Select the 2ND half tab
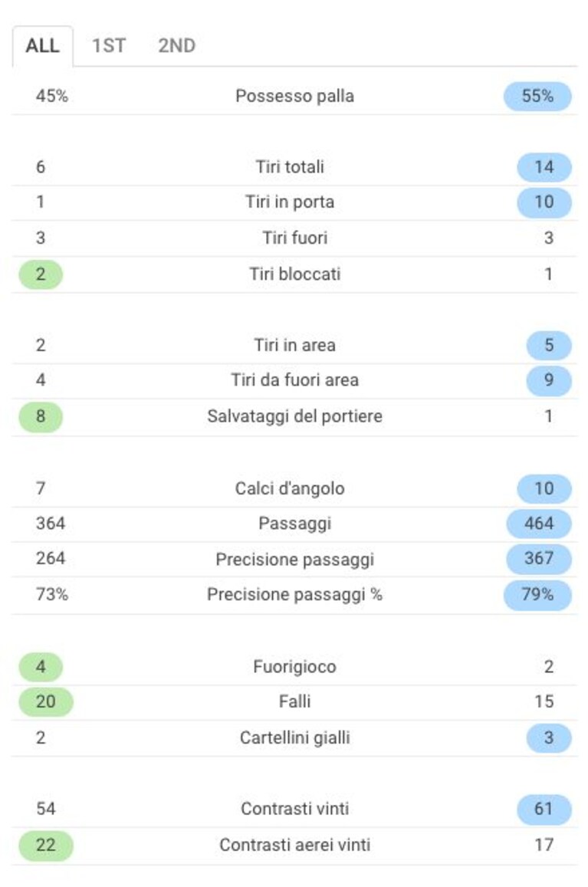Screen dimensions: 588x887 point(176,46)
